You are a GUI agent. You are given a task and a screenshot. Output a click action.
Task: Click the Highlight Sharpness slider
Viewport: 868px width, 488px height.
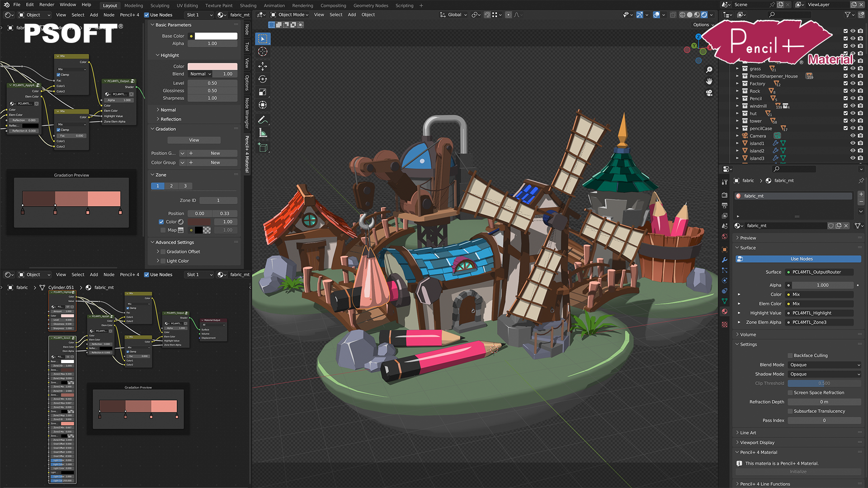click(212, 98)
